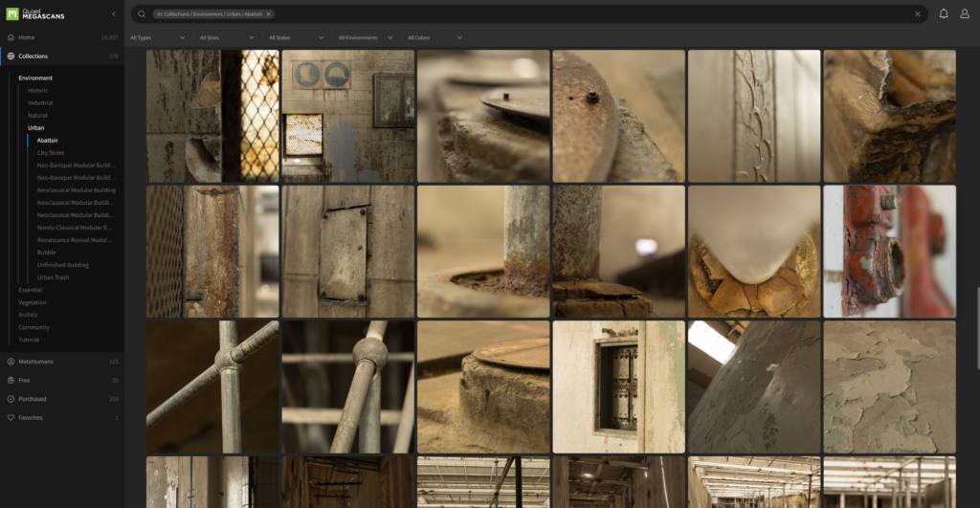Open the cracked orange rust ring thumbnail
This screenshot has width=980, height=508.
(754, 252)
